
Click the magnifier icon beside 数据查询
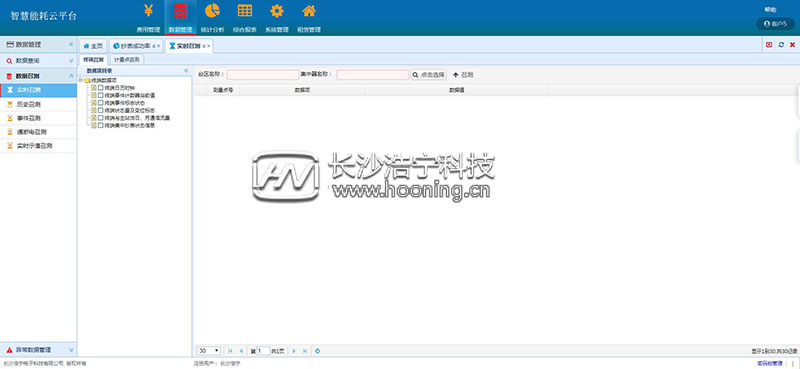[x=9, y=61]
